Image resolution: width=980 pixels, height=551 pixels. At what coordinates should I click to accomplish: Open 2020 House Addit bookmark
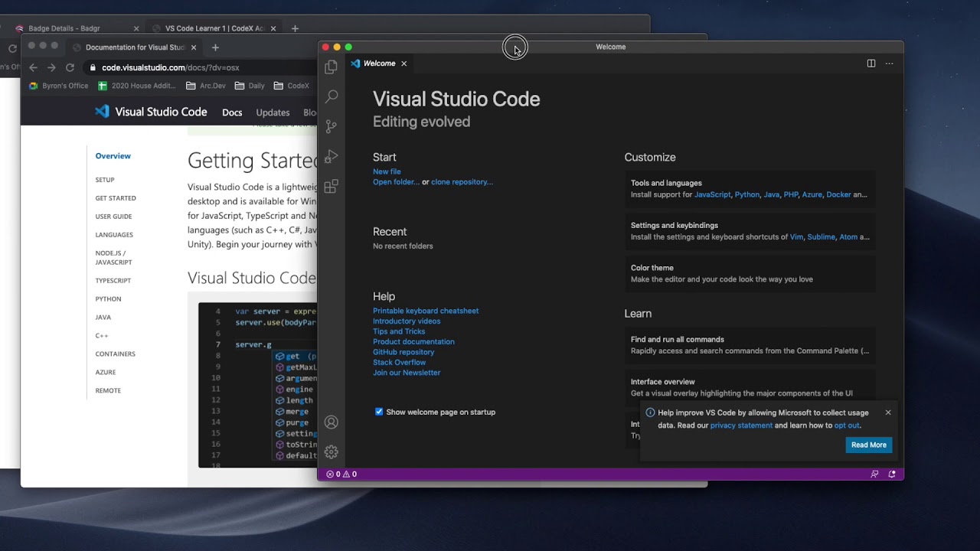tap(137, 86)
